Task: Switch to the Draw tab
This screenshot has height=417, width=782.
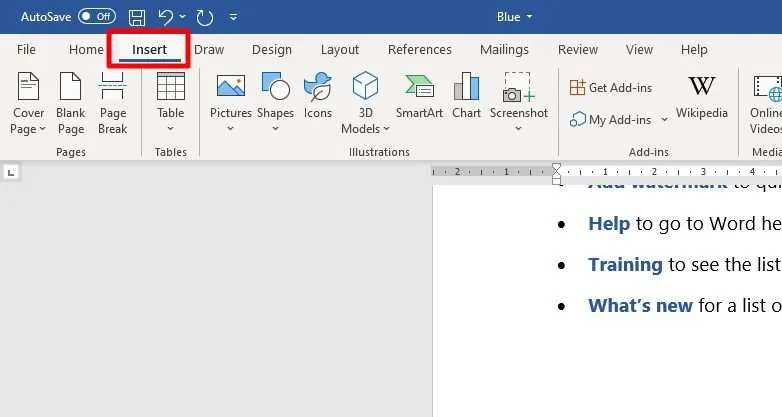Action: (209, 49)
